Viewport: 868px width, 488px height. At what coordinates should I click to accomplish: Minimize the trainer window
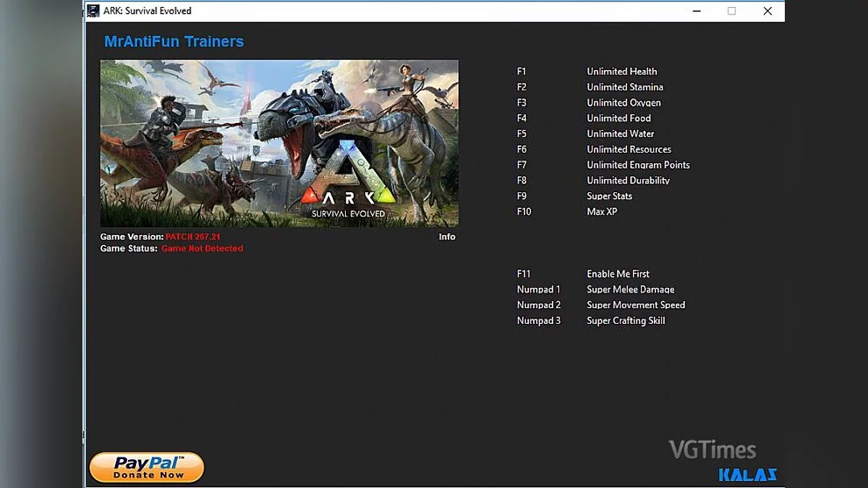697,11
